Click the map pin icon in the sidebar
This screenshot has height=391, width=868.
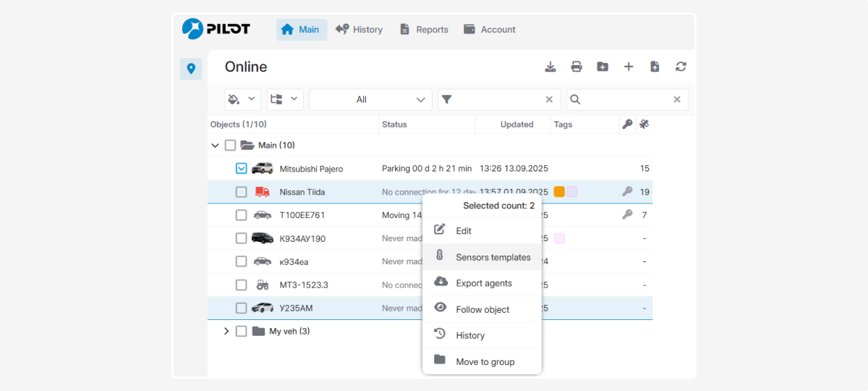191,69
